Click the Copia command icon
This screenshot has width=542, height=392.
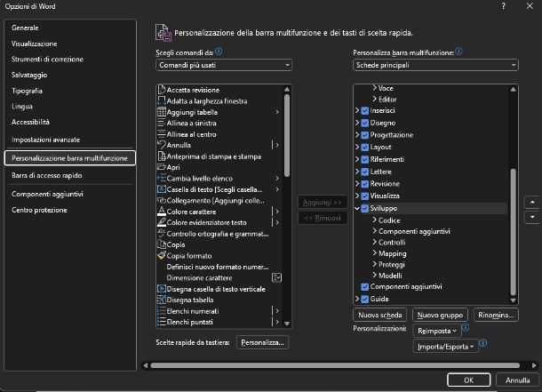tap(162, 244)
